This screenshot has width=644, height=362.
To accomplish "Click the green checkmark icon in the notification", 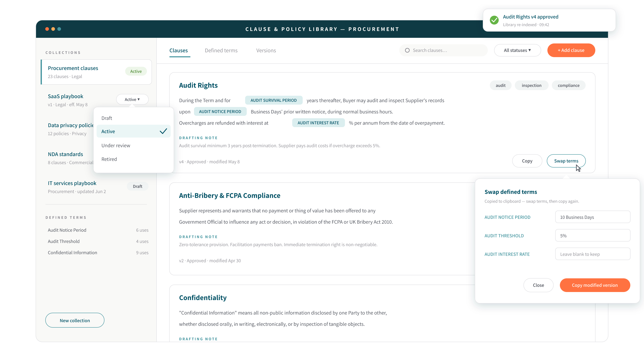I will pyautogui.click(x=494, y=20).
